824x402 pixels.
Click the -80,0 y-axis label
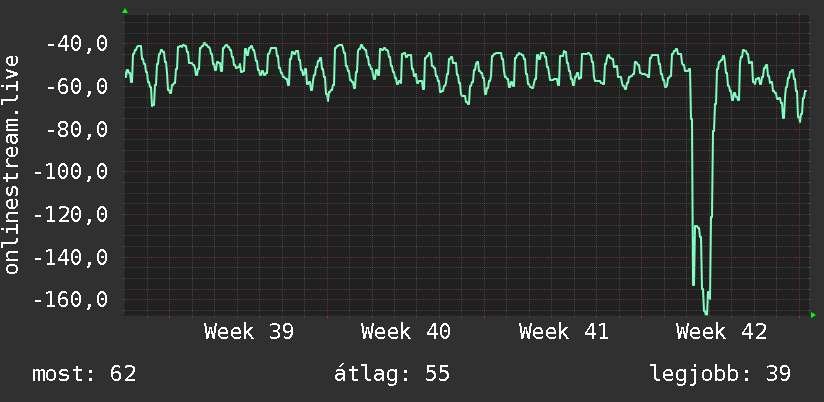[77, 129]
